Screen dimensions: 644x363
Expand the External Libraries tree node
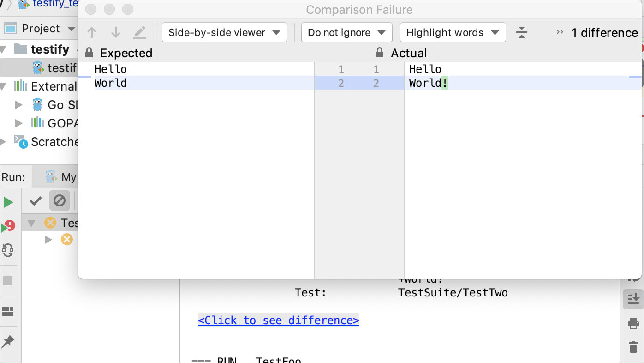(x=4, y=86)
